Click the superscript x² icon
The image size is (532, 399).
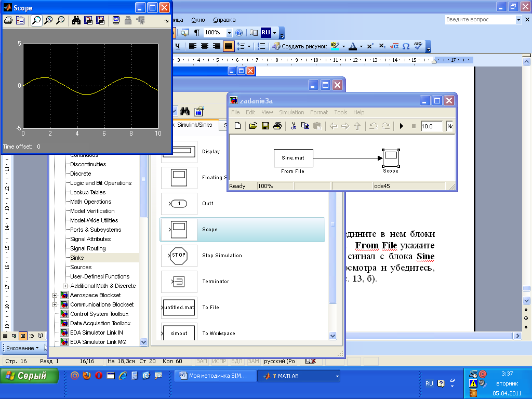(x=370, y=46)
